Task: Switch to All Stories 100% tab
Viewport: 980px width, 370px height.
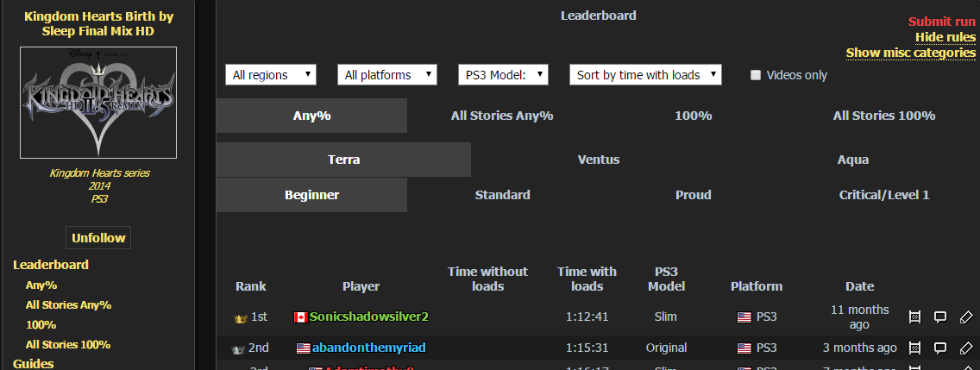Action: [x=883, y=116]
